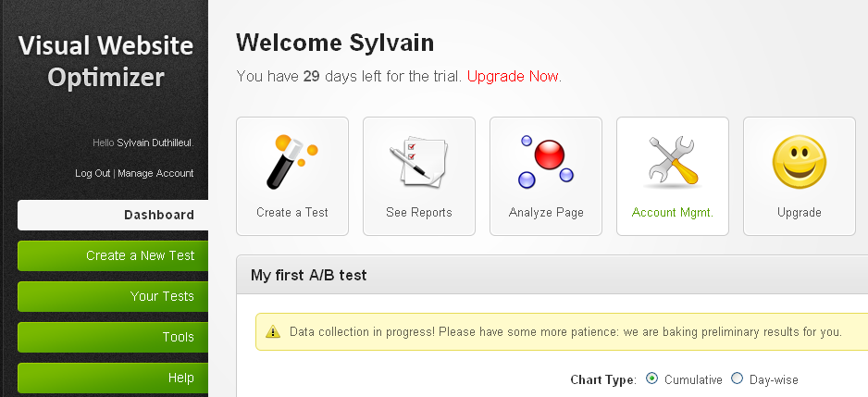
Task: Open Create a New Test in sidebar
Action: 113,255
